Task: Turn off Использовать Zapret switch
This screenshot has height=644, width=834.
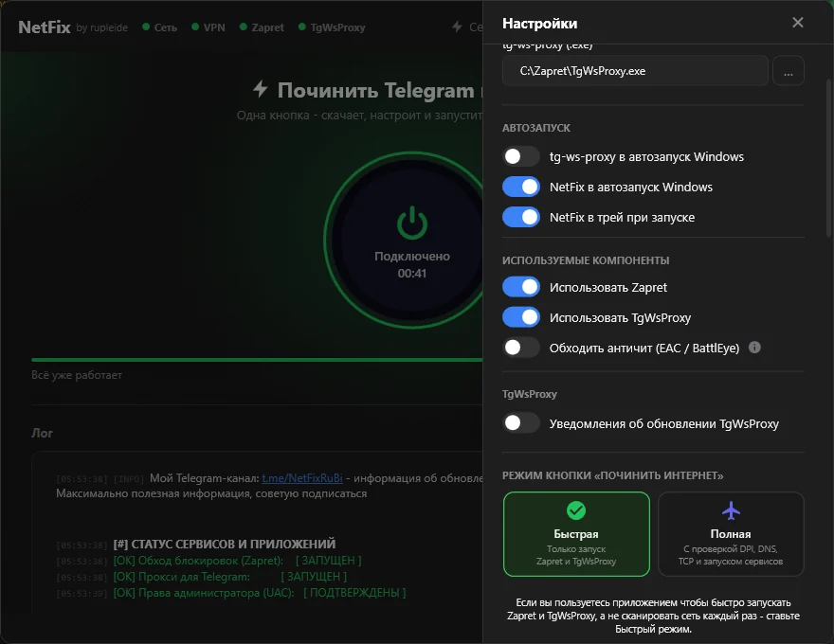Action: tap(521, 287)
